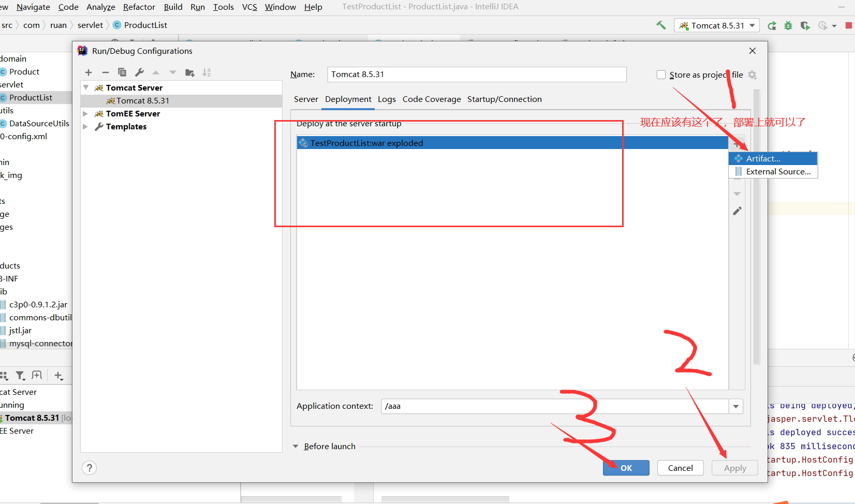This screenshot has width=855, height=504.
Task: Collapse the Tomcat Server tree node
Action: pos(86,87)
